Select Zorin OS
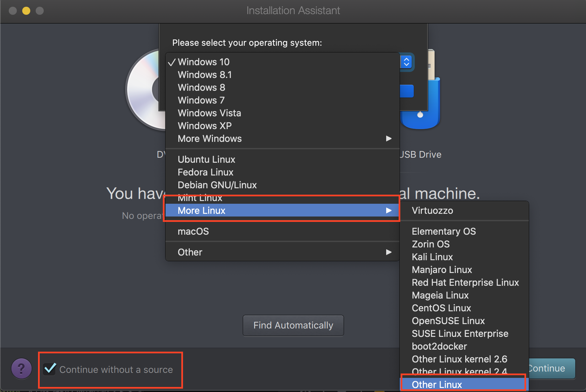The height and width of the screenshot is (392, 586). 464,244
